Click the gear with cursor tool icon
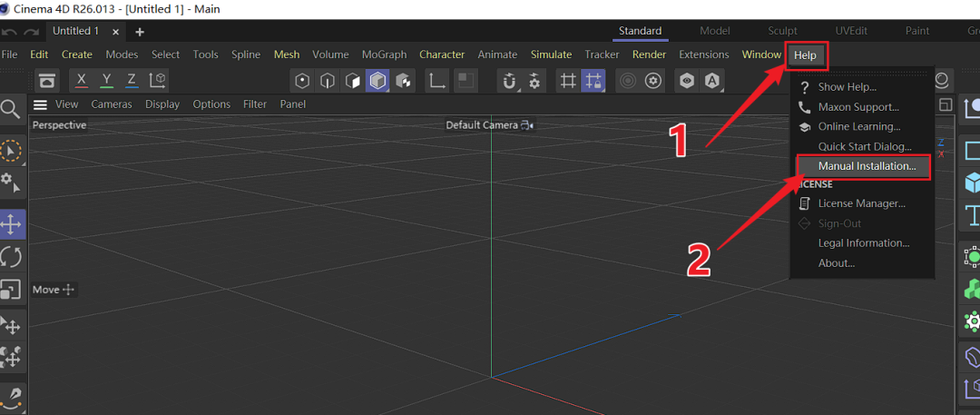This screenshot has width=980, height=415. pyautogui.click(x=11, y=182)
